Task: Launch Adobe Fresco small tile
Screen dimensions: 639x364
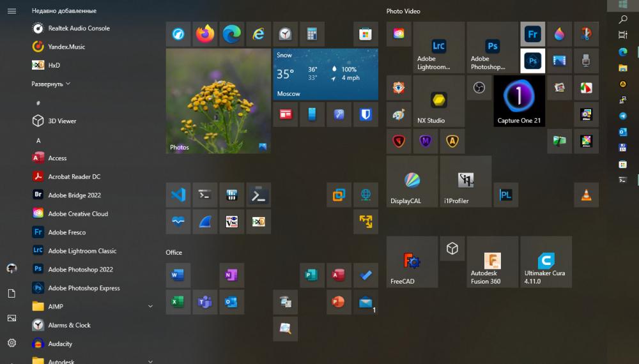Action: [533, 34]
